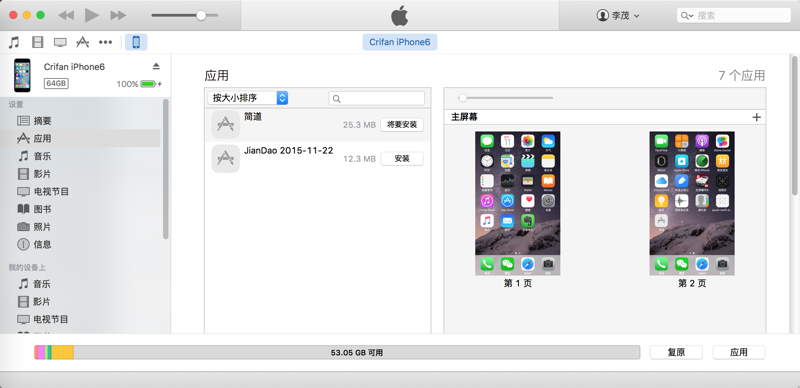This screenshot has width=800, height=388.
Task: Click the sidebar vertical scrollbar
Action: (x=165, y=168)
